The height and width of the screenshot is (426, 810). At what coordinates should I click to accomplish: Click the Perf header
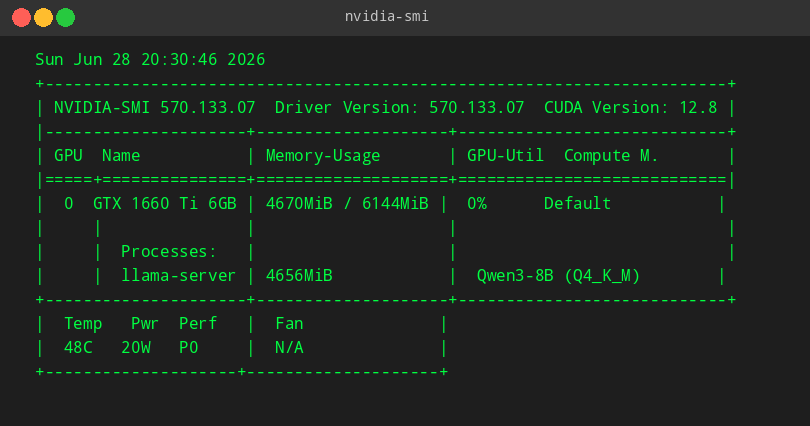[x=197, y=324]
